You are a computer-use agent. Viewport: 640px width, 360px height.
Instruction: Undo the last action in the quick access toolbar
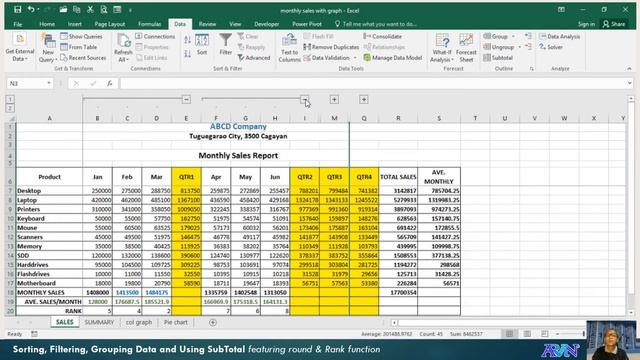(31, 9)
